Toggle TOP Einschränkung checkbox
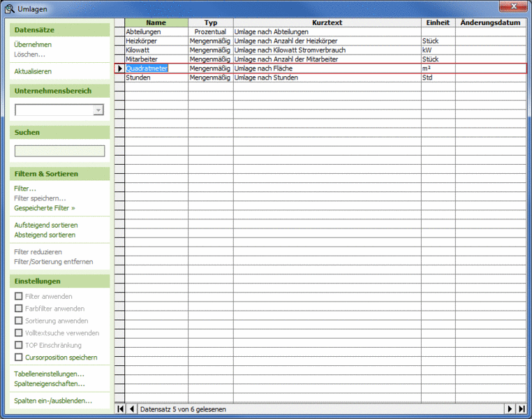 point(19,345)
